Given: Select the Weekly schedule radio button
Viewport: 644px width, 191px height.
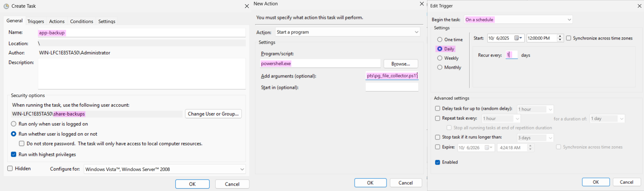Looking at the screenshot, I should (440, 58).
